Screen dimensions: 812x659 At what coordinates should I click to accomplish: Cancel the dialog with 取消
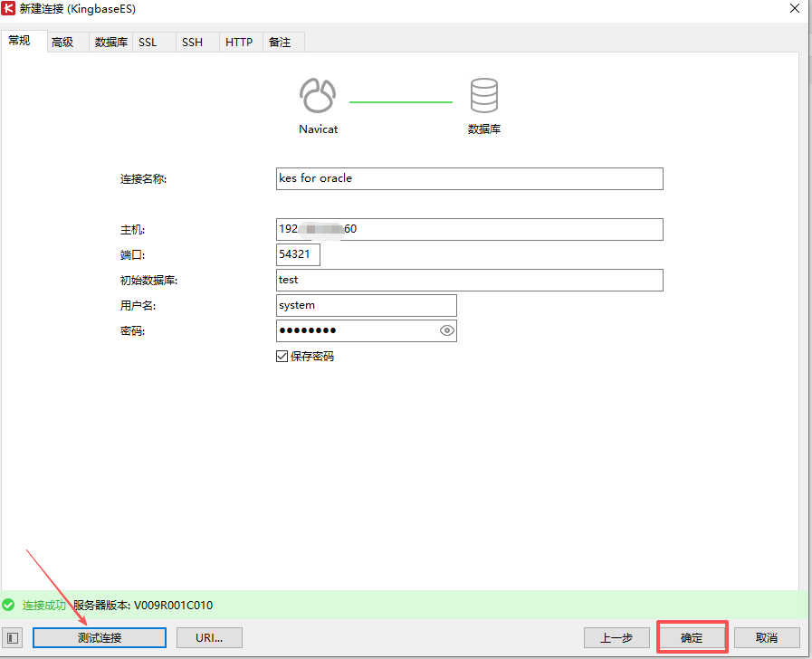(767, 638)
